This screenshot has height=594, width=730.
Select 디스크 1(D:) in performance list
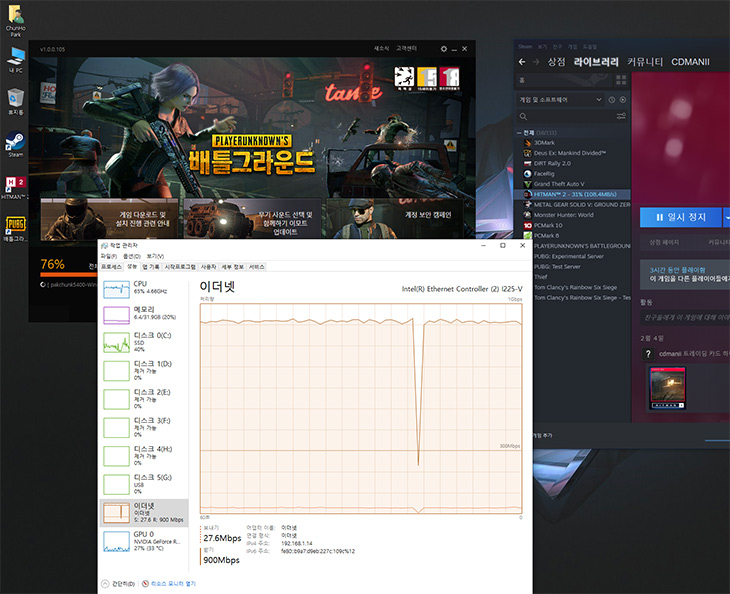[x=144, y=371]
